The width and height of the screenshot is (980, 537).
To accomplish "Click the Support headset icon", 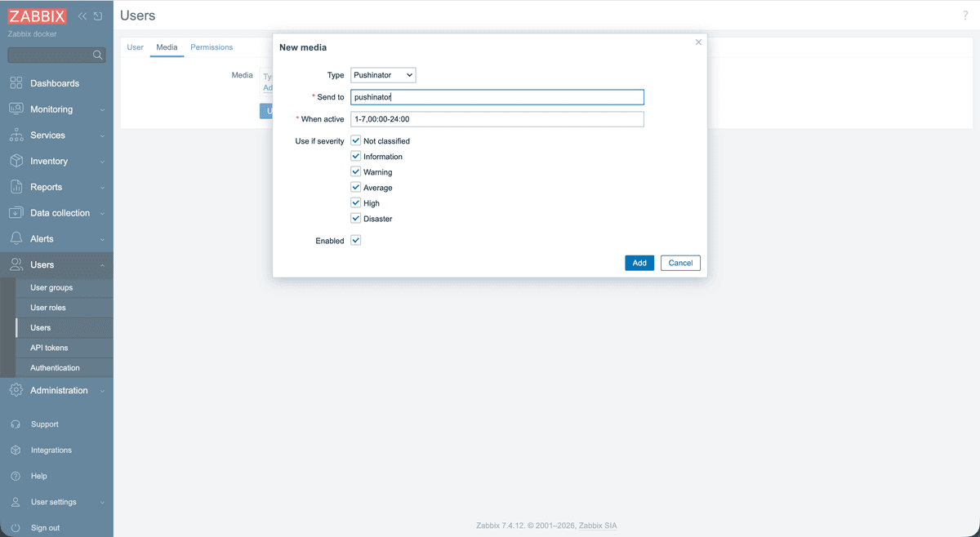I will 16,424.
